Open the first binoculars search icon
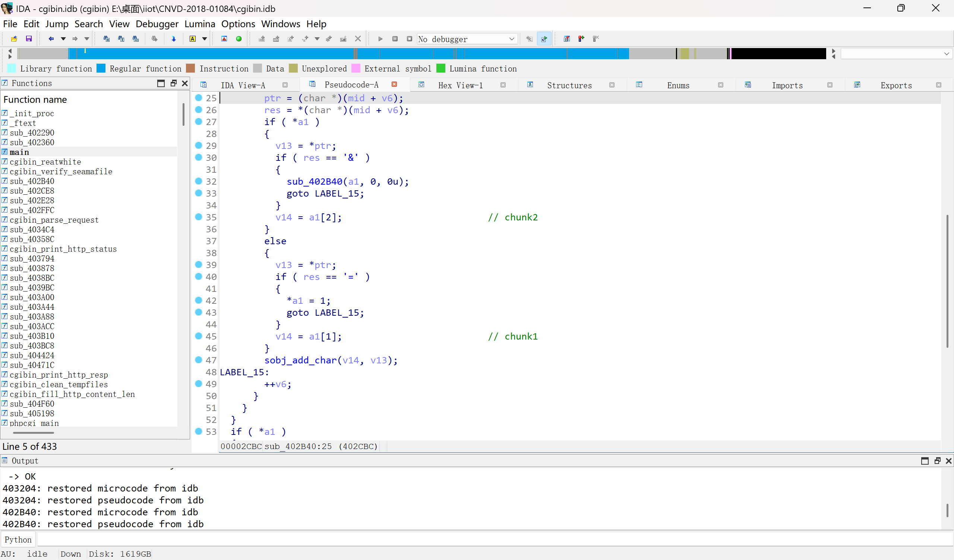 (x=106, y=39)
